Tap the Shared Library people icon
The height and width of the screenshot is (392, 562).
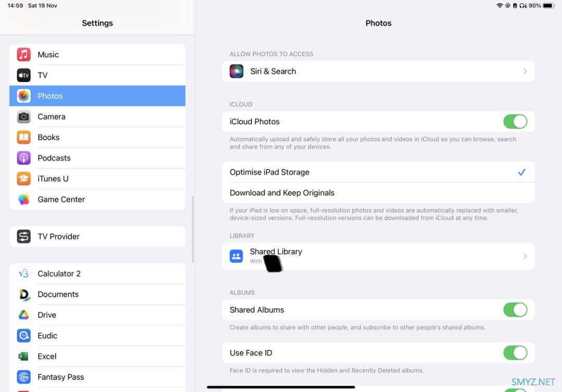[x=236, y=256]
